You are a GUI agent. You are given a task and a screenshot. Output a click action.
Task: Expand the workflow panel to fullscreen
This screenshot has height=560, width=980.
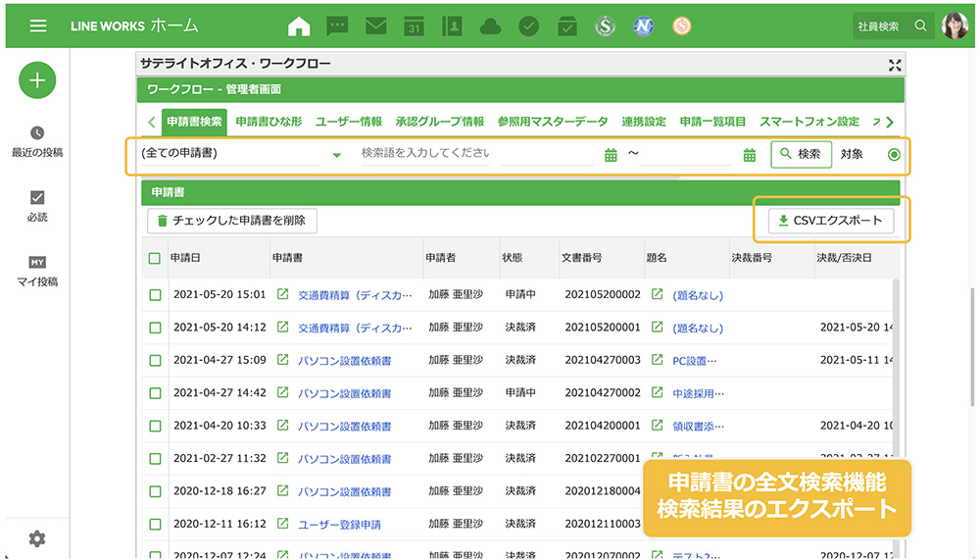pyautogui.click(x=895, y=65)
